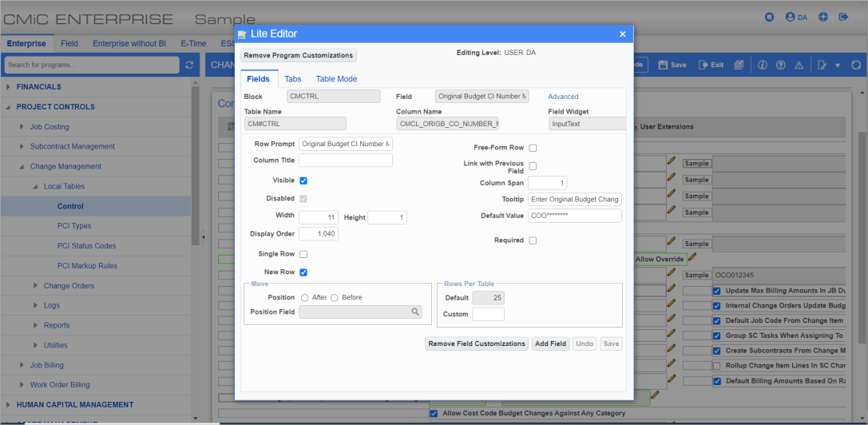The image size is (868, 425).
Task: Expand the FINANCIALS tree node
Action: (8, 87)
